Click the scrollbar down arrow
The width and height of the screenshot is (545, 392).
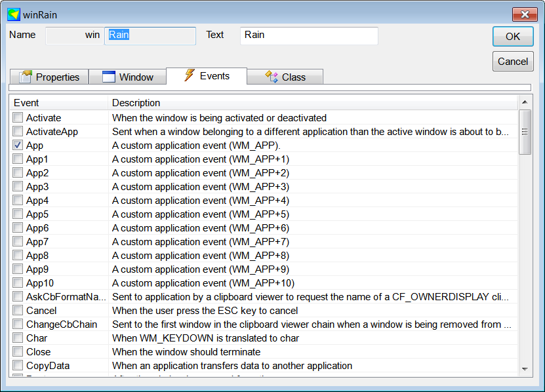[525, 369]
